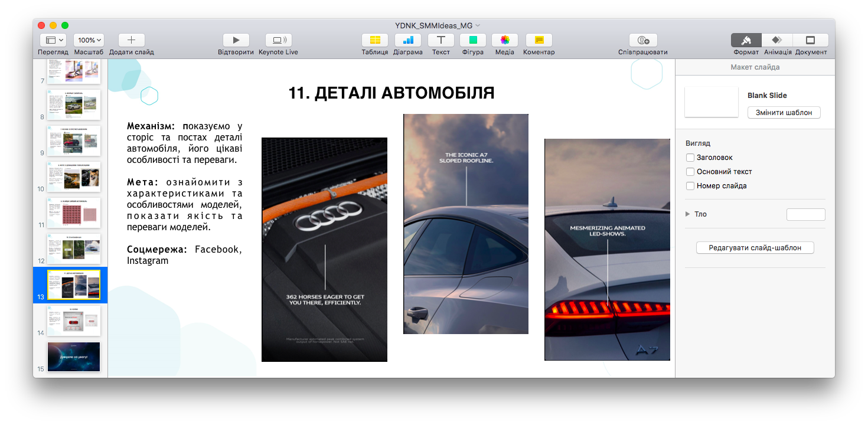Image resolution: width=868 pixels, height=425 pixels.
Task: Insert a table with Таблиця icon
Action: point(374,40)
